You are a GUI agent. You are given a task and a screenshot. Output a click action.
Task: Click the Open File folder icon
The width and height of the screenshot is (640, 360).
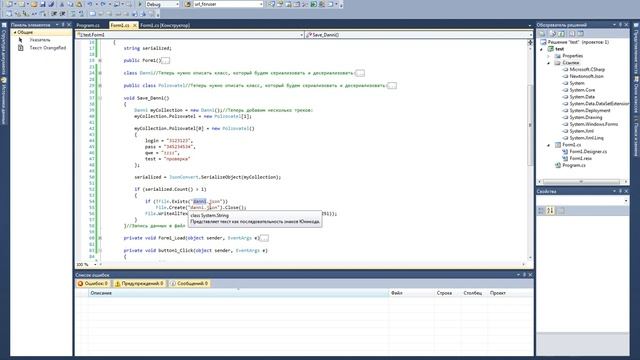[34, 4]
